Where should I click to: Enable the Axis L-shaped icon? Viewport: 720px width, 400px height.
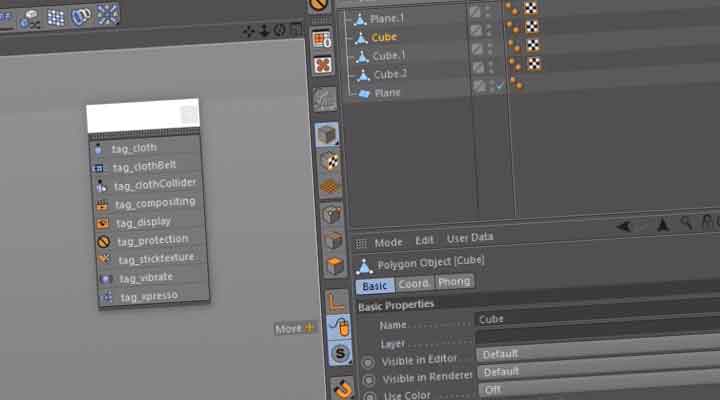pyautogui.click(x=337, y=302)
